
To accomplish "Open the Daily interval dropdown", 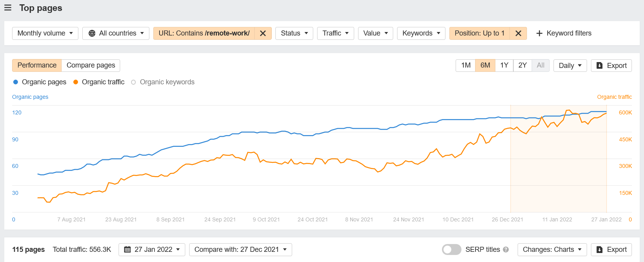I will click(x=570, y=66).
